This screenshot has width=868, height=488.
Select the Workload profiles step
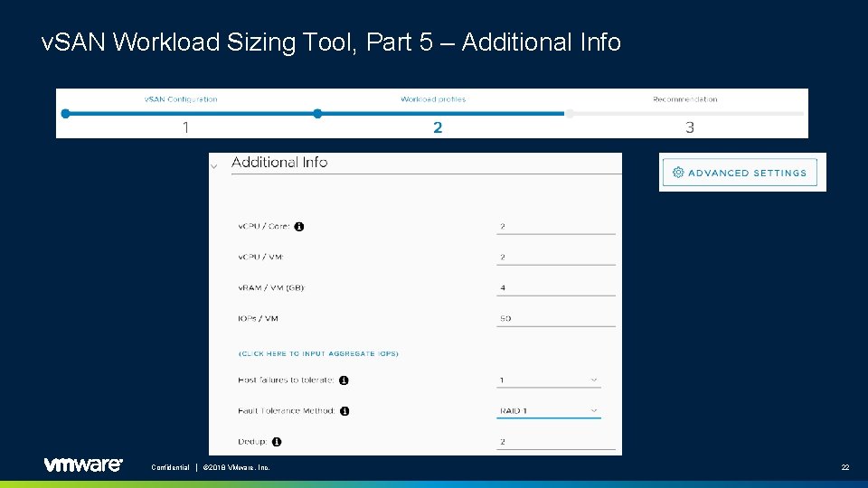[433, 99]
